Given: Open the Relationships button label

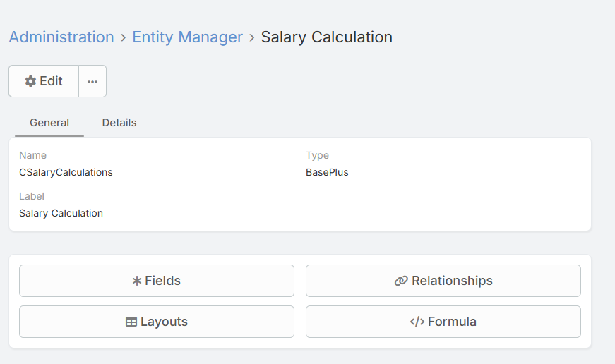Looking at the screenshot, I should tap(452, 281).
